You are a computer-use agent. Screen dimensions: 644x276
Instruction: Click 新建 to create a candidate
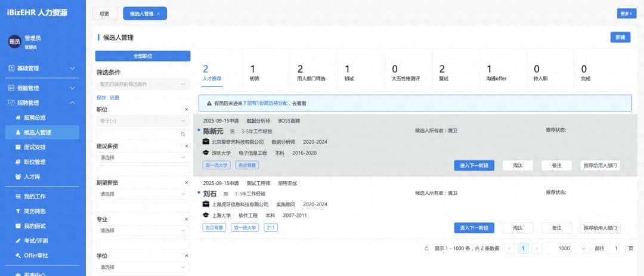(620, 38)
